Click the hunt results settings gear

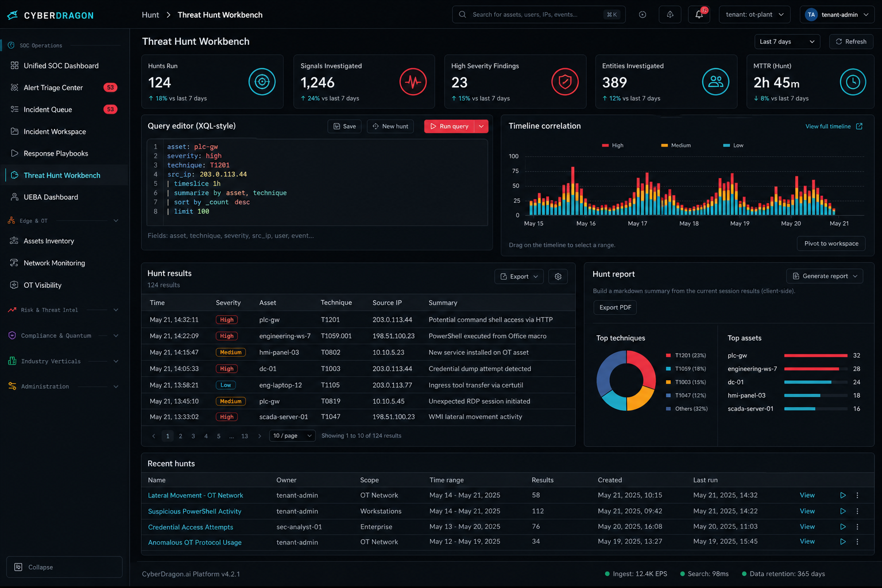coord(558,276)
